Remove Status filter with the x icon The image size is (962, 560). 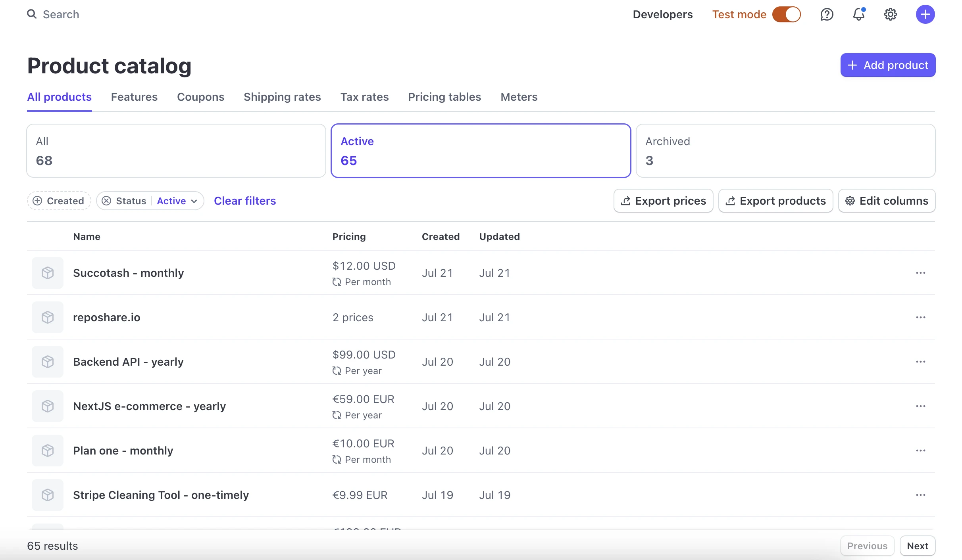pos(106,201)
